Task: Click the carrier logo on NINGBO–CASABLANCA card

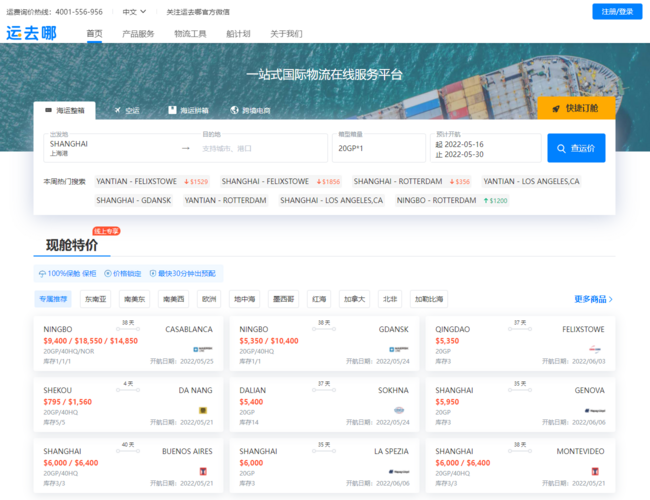Action: [x=202, y=350]
